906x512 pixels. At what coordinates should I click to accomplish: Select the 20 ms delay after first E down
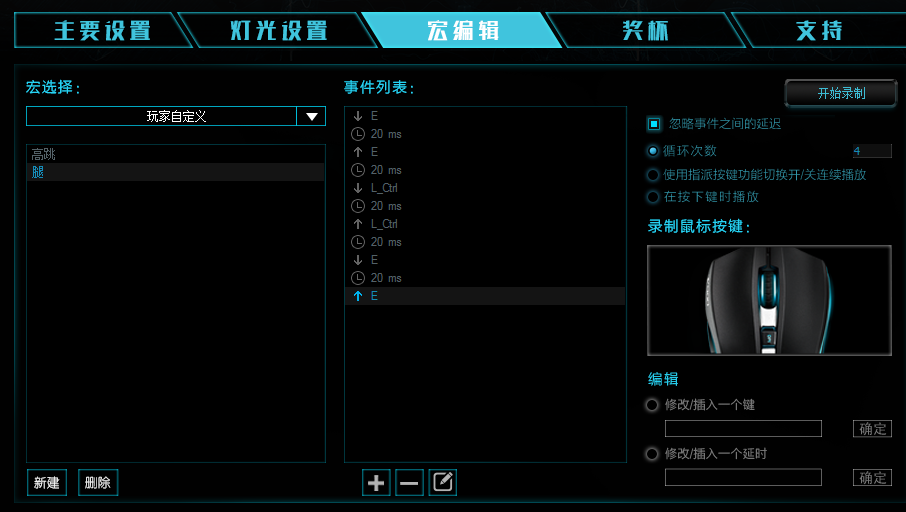tap(485, 134)
